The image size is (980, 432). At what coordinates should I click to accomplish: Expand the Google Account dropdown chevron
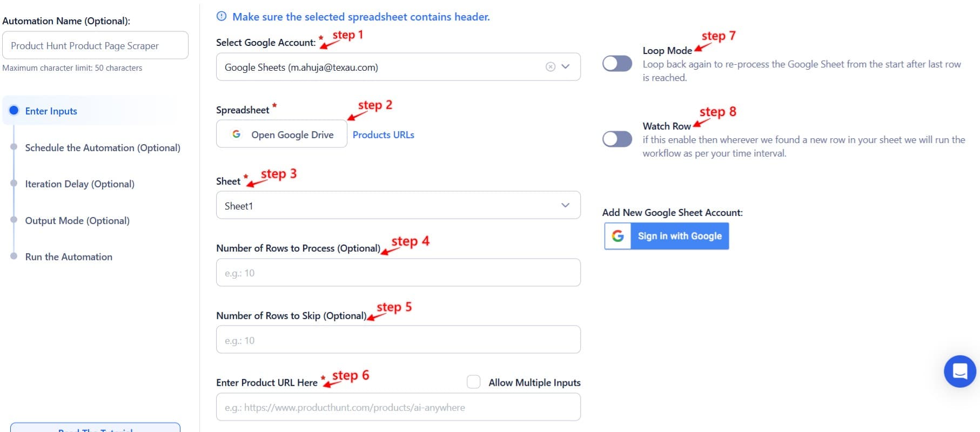(566, 66)
